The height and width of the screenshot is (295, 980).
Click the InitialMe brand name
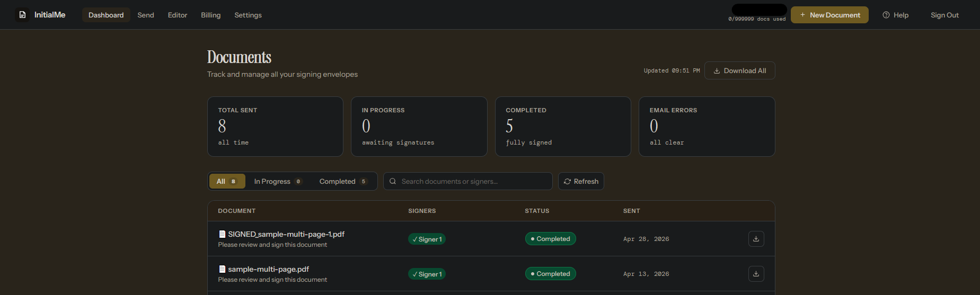coord(50,15)
